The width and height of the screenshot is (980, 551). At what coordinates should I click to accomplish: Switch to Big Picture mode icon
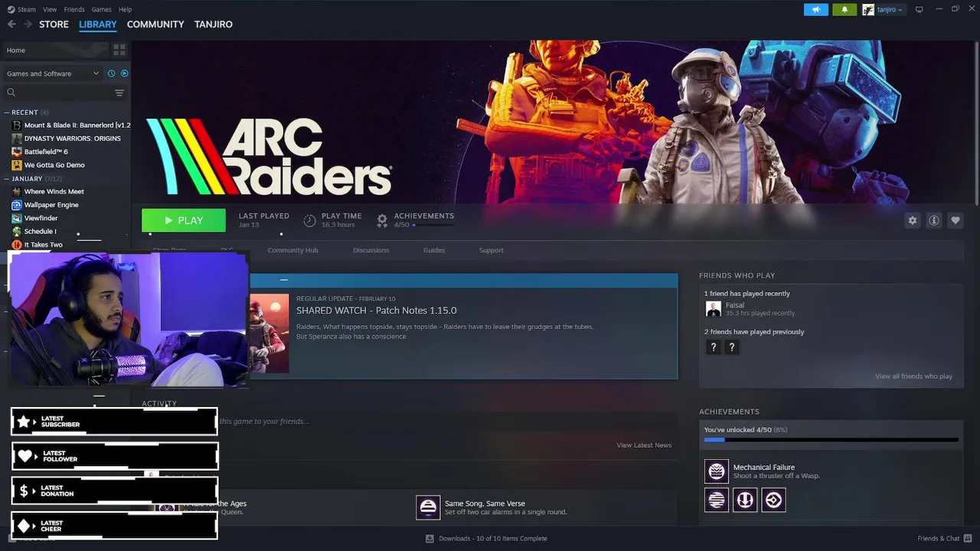tap(919, 9)
